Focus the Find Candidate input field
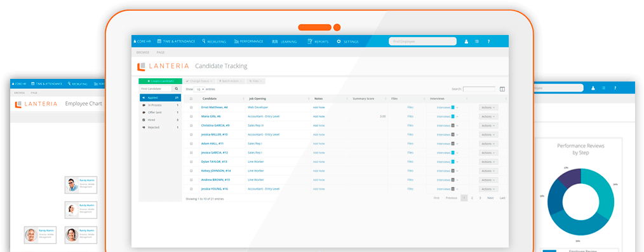The width and height of the screenshot is (644, 252). tap(156, 88)
